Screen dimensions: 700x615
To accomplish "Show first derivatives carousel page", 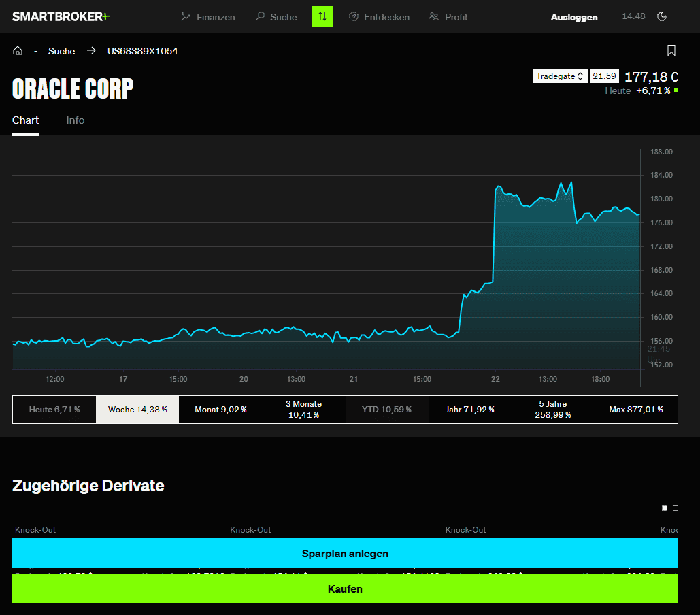I will (x=664, y=508).
